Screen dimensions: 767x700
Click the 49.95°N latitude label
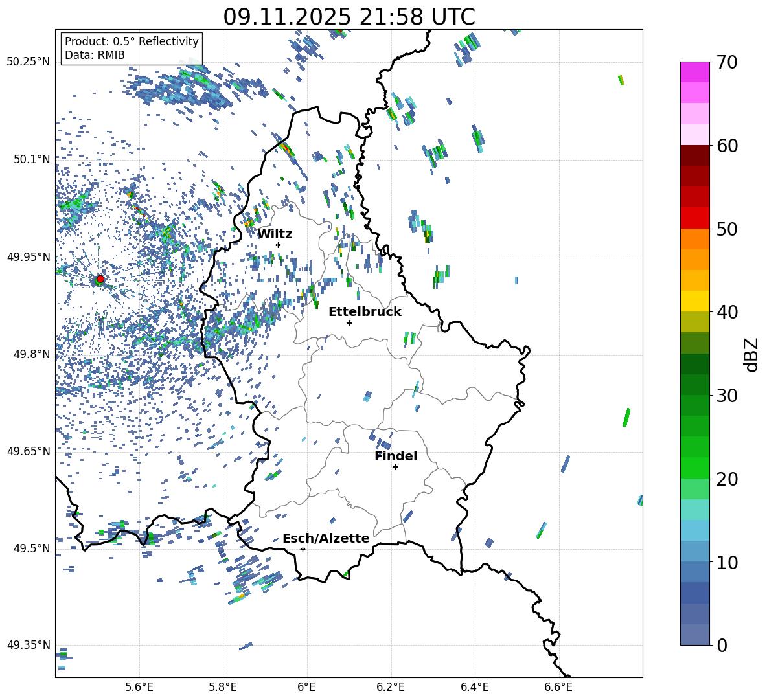[x=29, y=256]
